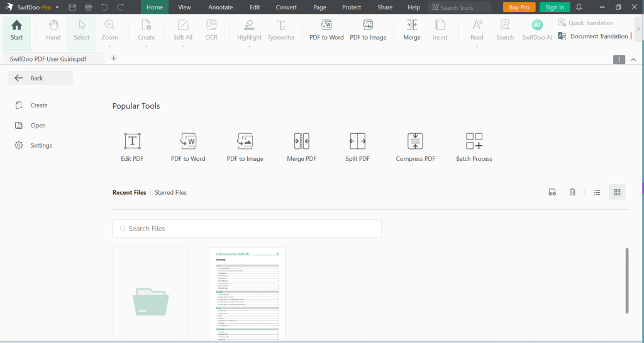This screenshot has width=644, height=343.
Task: Open Compress PDF under Popular Tools
Action: pos(415,147)
